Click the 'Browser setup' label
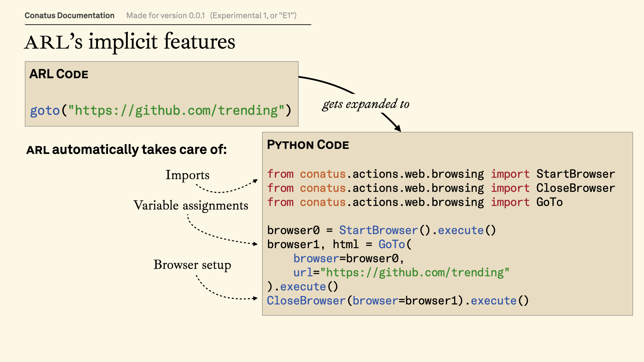The image size is (644, 362). coord(192,265)
